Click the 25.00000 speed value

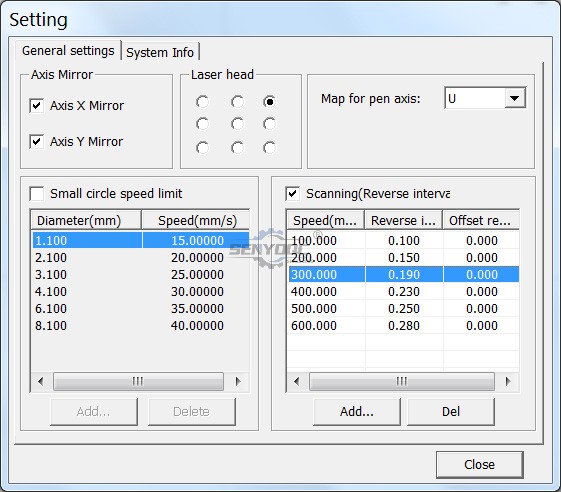(x=197, y=274)
